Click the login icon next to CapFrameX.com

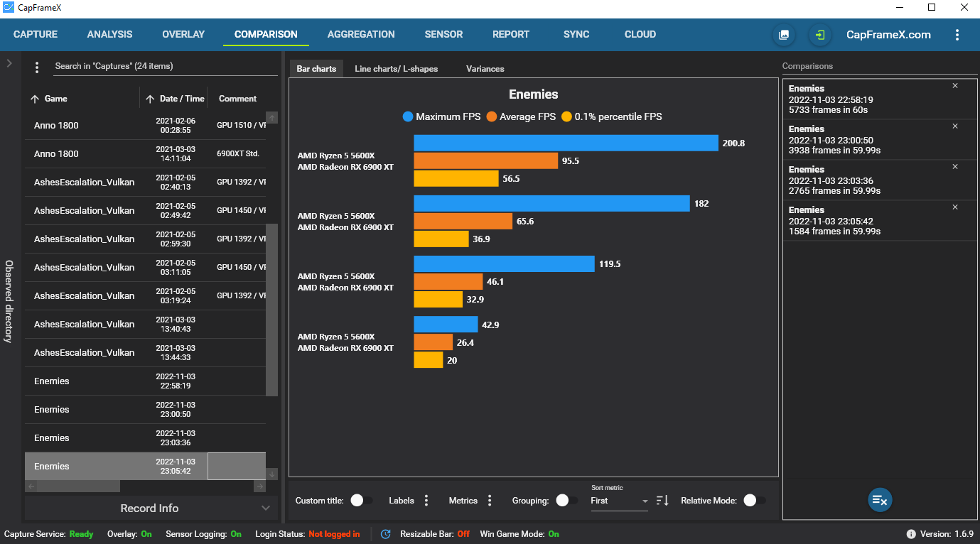pos(820,35)
